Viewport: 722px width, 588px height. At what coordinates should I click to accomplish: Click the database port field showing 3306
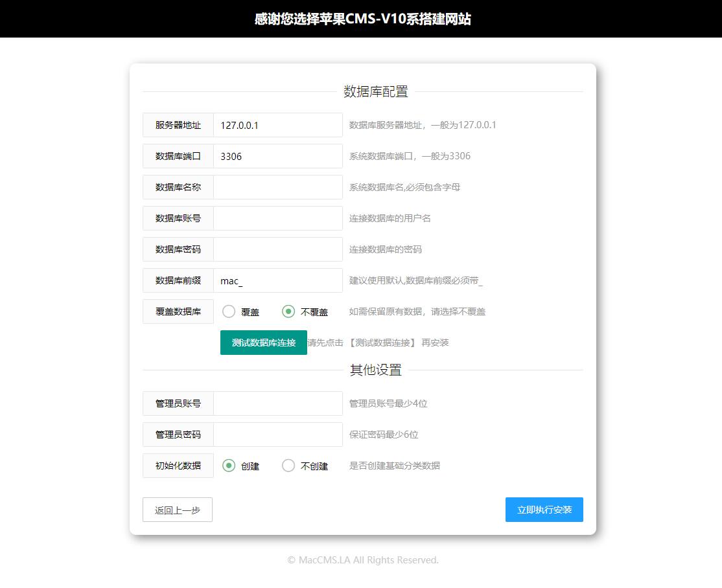tap(277, 156)
